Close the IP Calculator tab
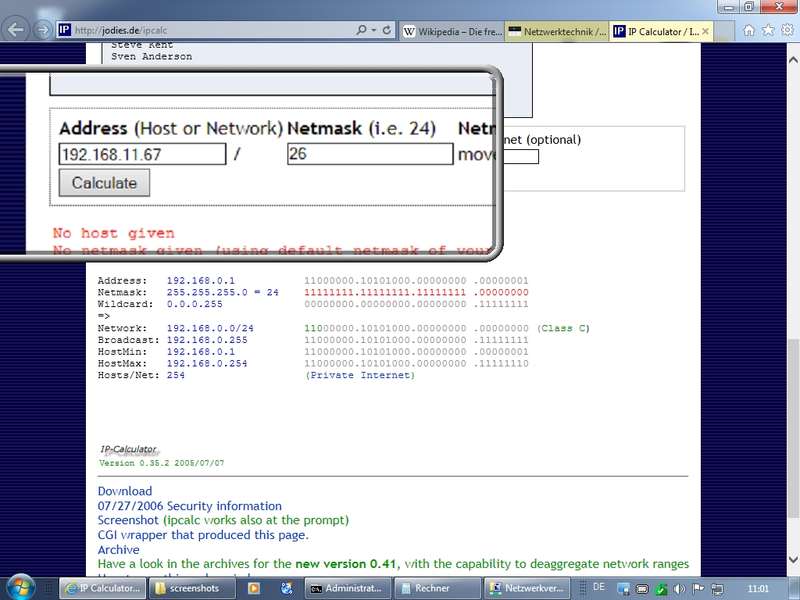 pyautogui.click(x=705, y=31)
